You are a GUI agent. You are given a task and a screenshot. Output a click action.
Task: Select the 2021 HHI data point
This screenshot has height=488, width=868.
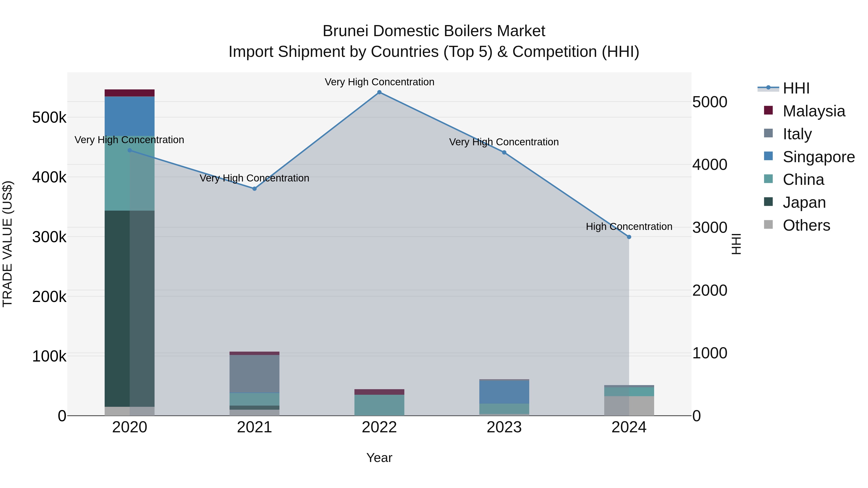(255, 189)
